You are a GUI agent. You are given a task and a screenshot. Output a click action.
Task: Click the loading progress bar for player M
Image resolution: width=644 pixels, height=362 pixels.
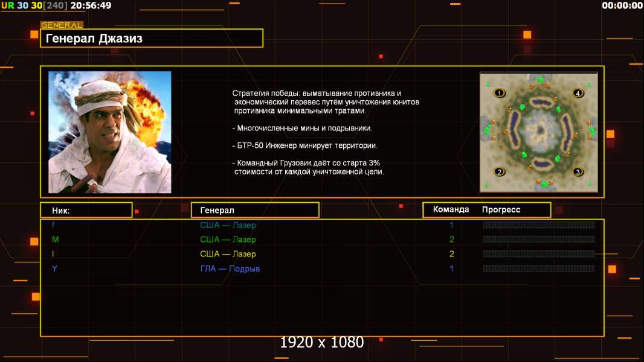pos(539,239)
